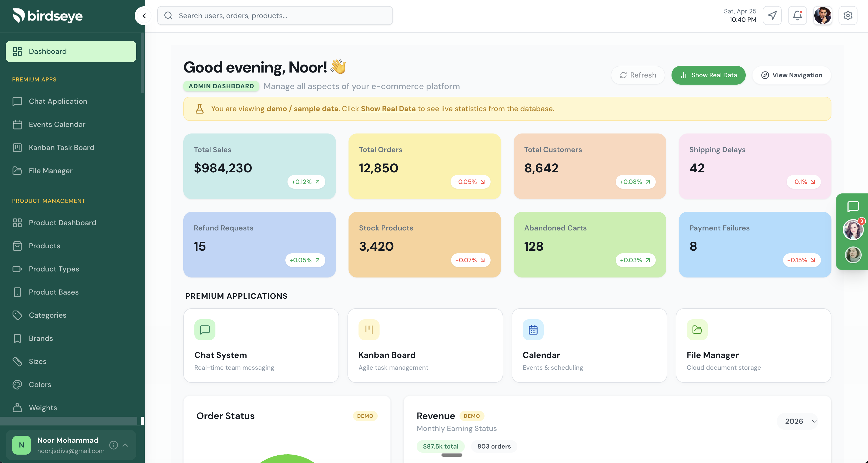Screen dimensions: 868x463
Task: Open Colors in sidebar
Action: coord(71,384)
